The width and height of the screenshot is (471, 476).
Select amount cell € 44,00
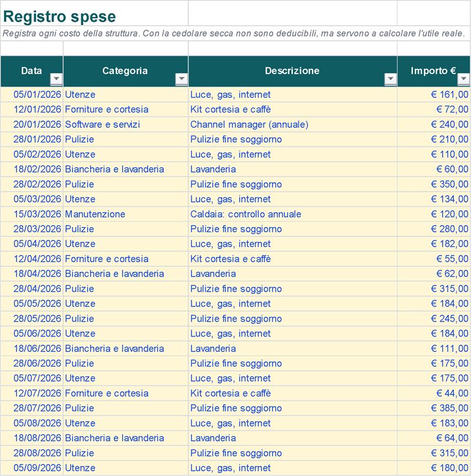pyautogui.click(x=434, y=393)
